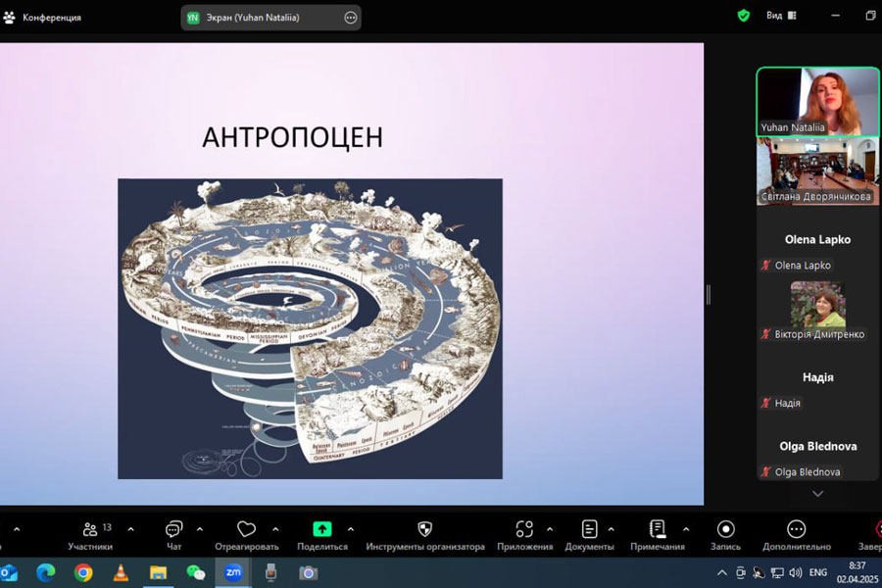The width and height of the screenshot is (882, 588).
Task: Open Outlook from the taskbar
Action: [x=9, y=572]
